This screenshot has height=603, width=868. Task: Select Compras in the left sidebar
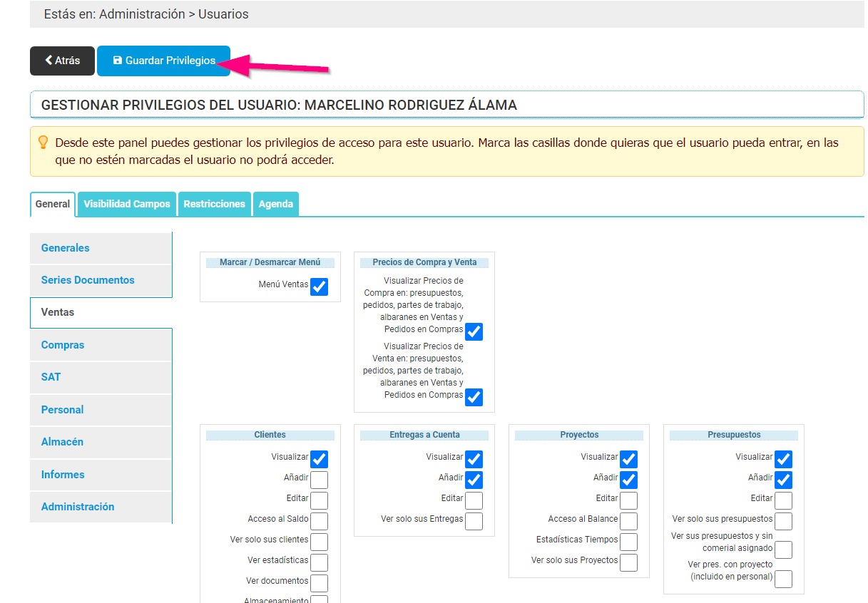coord(62,344)
